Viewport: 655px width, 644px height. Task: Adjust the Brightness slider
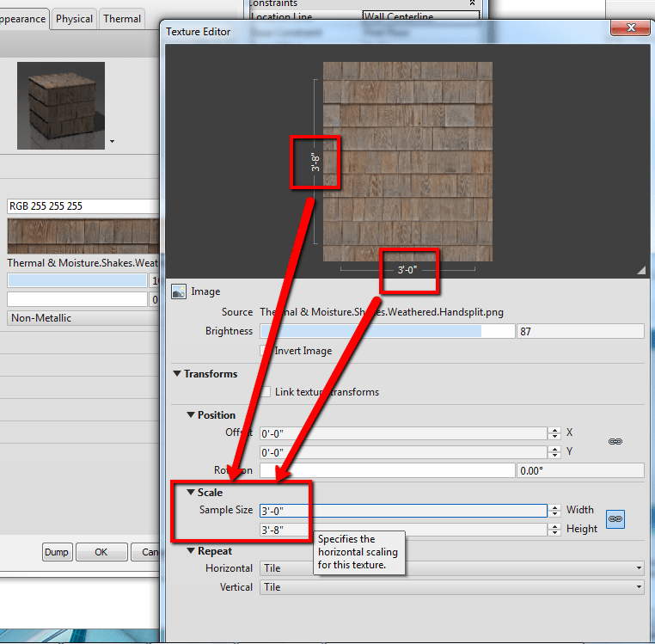click(387, 331)
